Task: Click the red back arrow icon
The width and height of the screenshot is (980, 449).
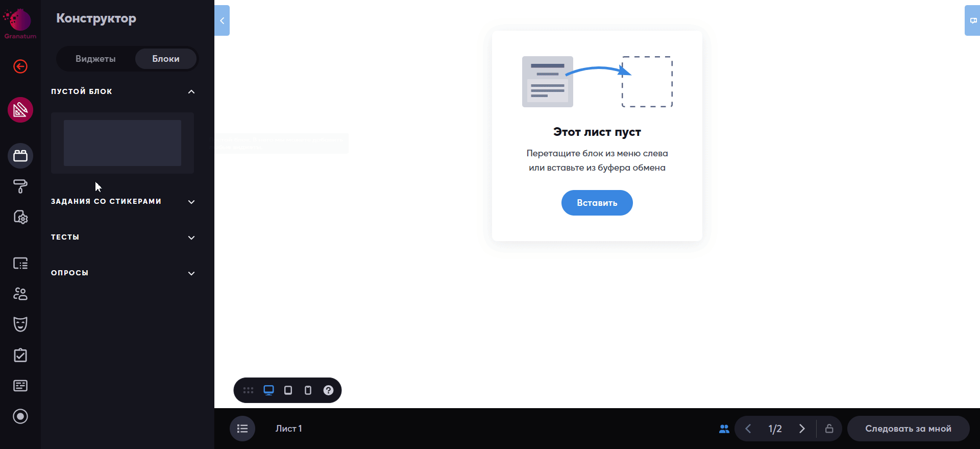Action: coord(20,66)
